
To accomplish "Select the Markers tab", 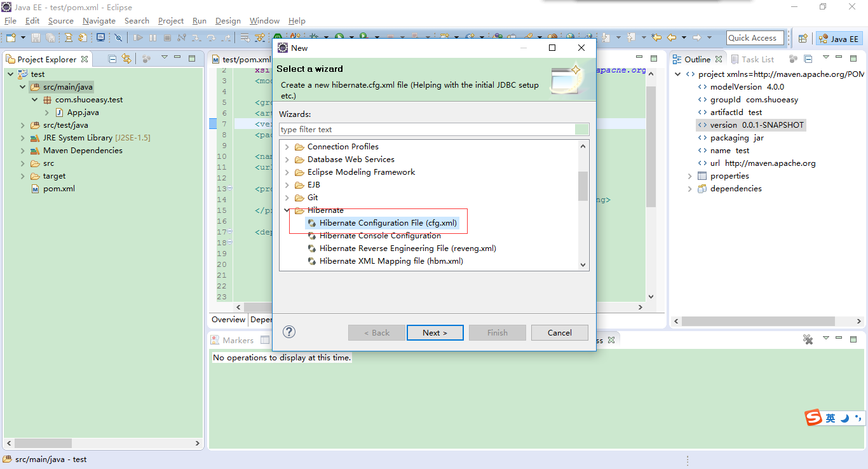I will (232, 340).
